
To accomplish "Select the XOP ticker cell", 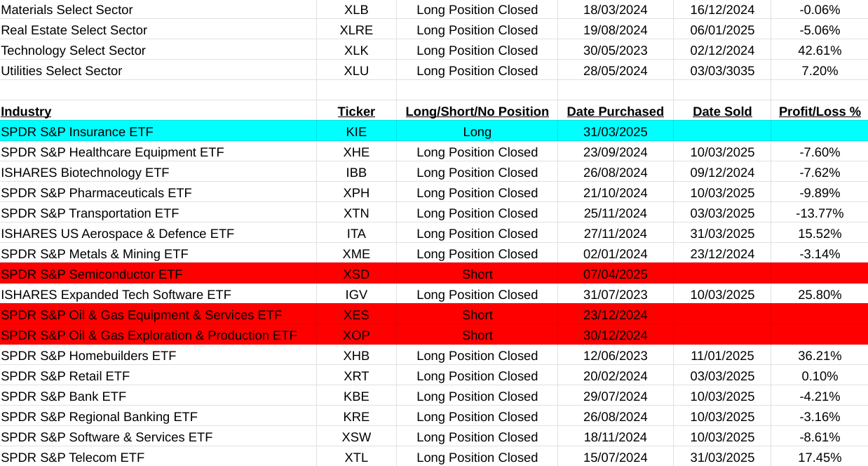I will [x=356, y=335].
